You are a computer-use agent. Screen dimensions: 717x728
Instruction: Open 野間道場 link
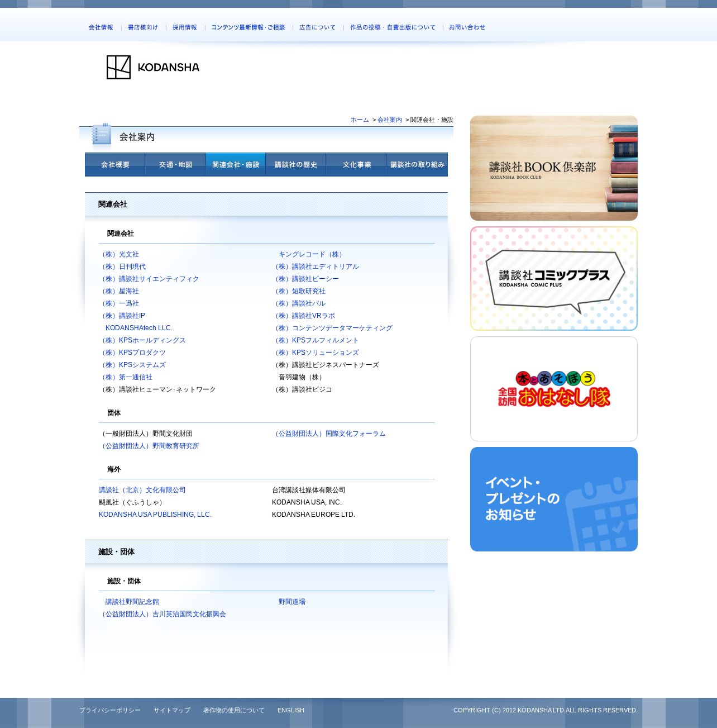[292, 602]
